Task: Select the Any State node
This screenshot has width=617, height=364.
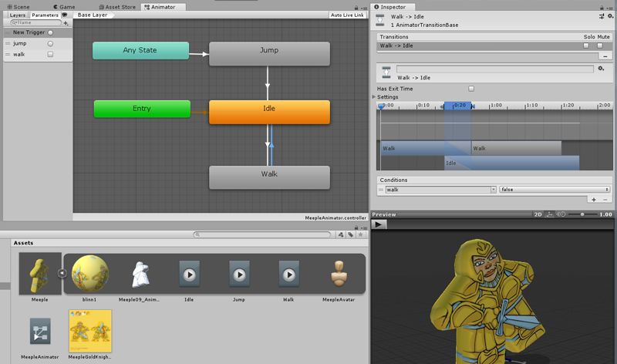Action: tap(140, 50)
